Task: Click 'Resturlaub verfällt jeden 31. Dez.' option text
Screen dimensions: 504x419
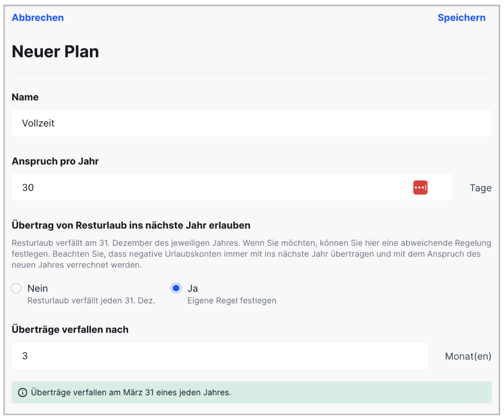Action: pyautogui.click(x=91, y=301)
